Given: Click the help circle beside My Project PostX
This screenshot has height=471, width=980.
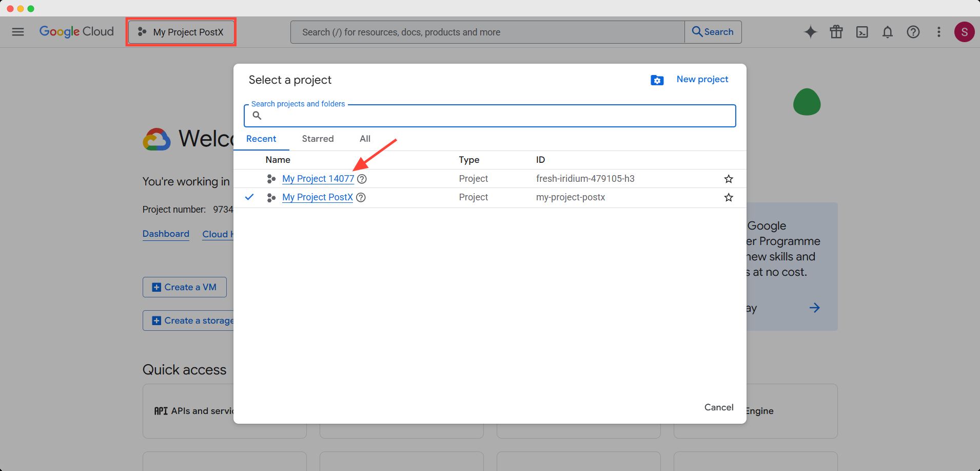Looking at the screenshot, I should point(361,197).
